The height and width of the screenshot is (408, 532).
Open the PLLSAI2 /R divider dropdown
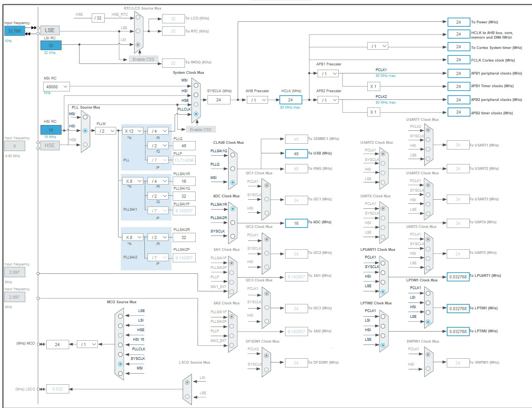tap(158, 237)
